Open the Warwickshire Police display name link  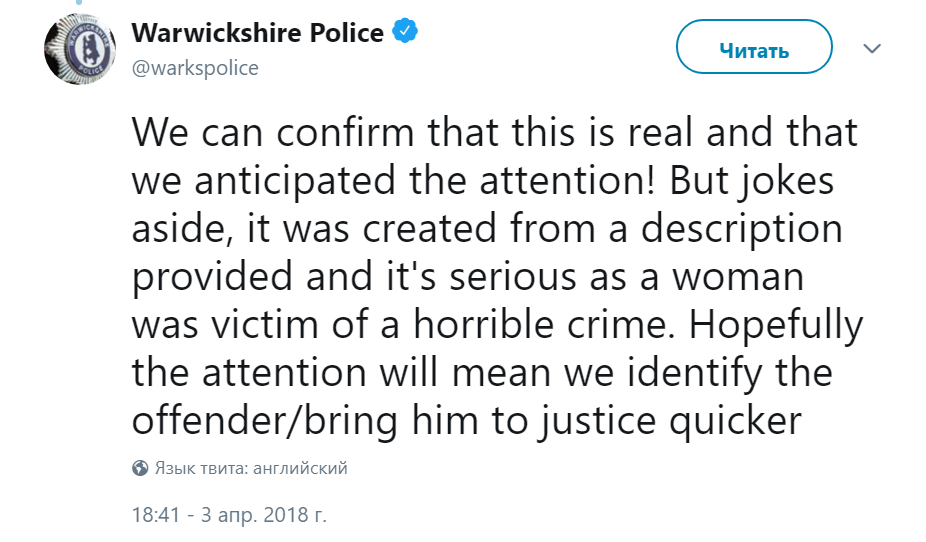257,33
